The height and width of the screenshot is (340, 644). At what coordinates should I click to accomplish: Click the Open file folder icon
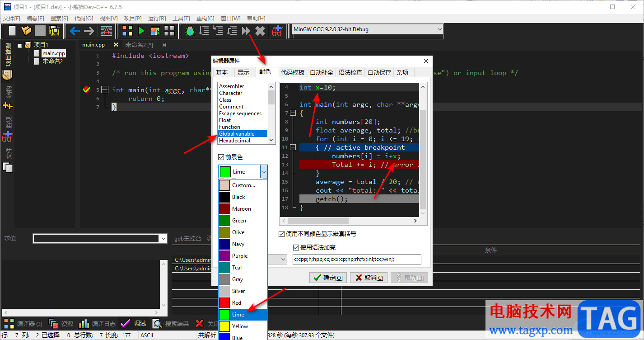26,31
